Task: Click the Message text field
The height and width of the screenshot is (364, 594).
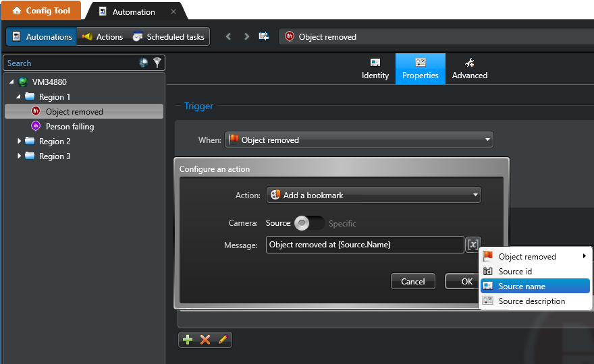Action: click(x=364, y=245)
